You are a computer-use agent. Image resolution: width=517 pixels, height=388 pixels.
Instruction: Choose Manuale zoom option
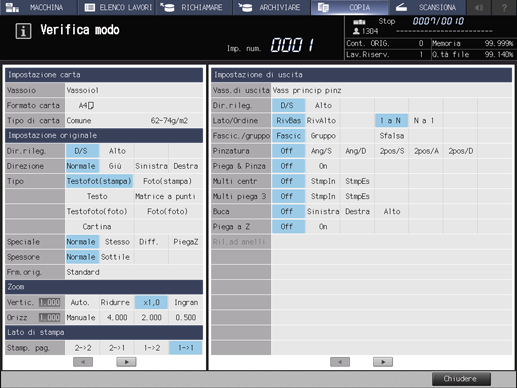coord(81,317)
